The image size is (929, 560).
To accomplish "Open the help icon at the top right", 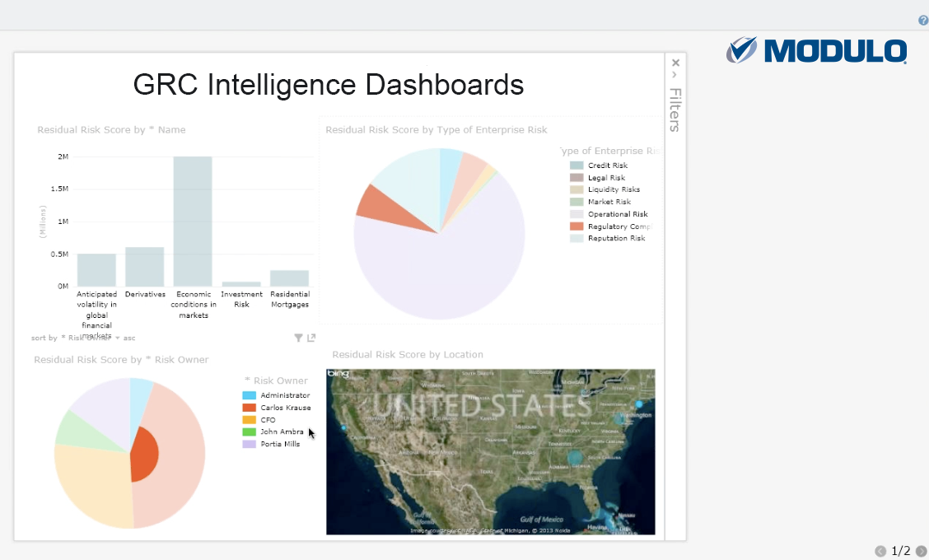I will pyautogui.click(x=922, y=20).
